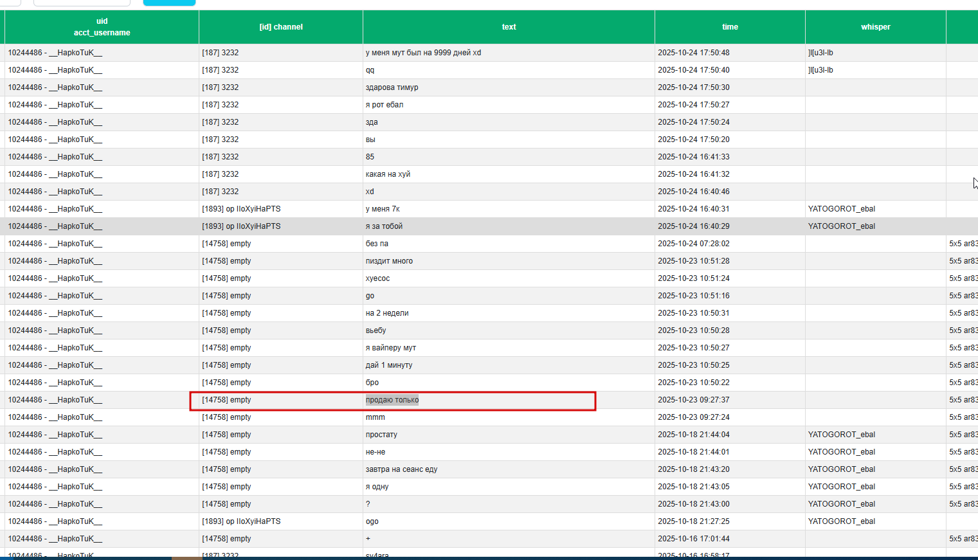The image size is (978, 560).
Task: Select channel "[1893] op IloXyiHaPTS" in the "ogo" row
Action: [x=241, y=521]
